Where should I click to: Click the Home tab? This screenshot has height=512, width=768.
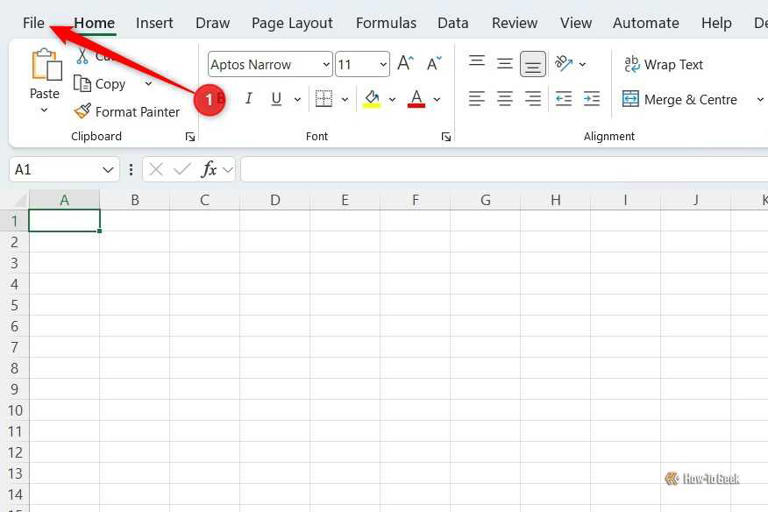coord(95,23)
